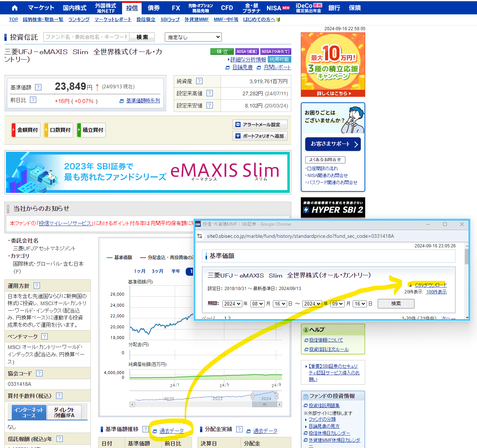Select the 国内株式 navigation tab
The image size is (477, 448).
click(75, 8)
